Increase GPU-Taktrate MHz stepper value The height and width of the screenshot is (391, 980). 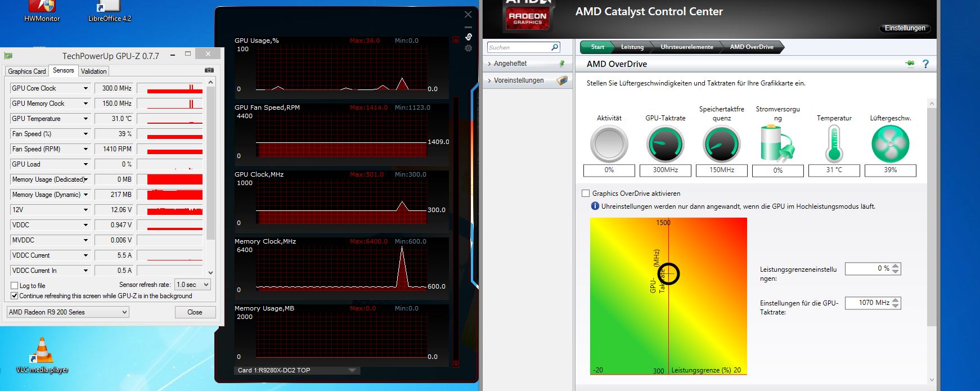(896, 300)
